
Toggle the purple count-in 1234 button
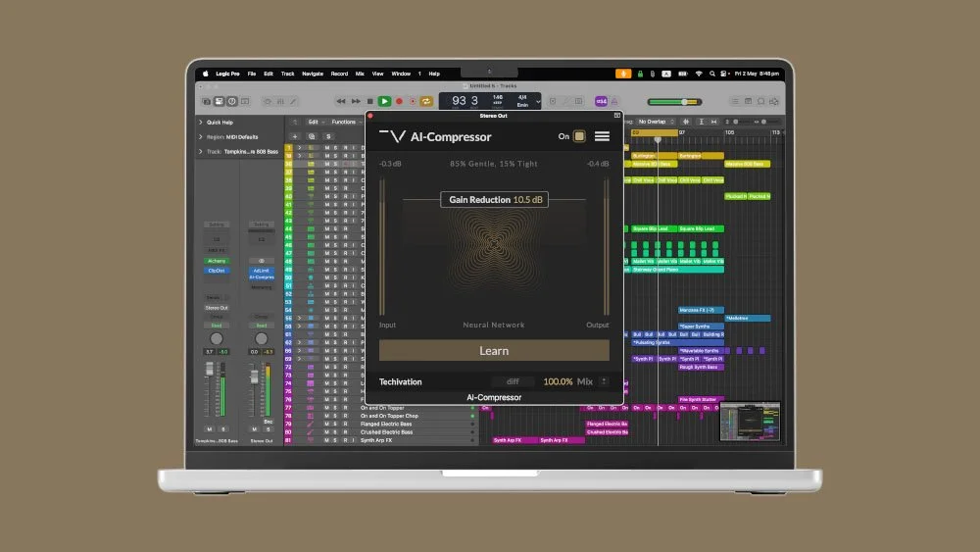point(601,101)
